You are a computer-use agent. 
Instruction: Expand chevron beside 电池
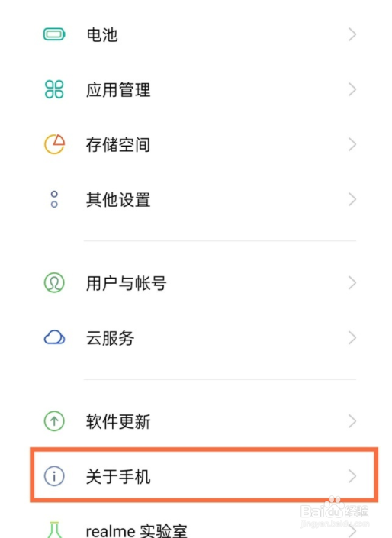[x=352, y=34]
